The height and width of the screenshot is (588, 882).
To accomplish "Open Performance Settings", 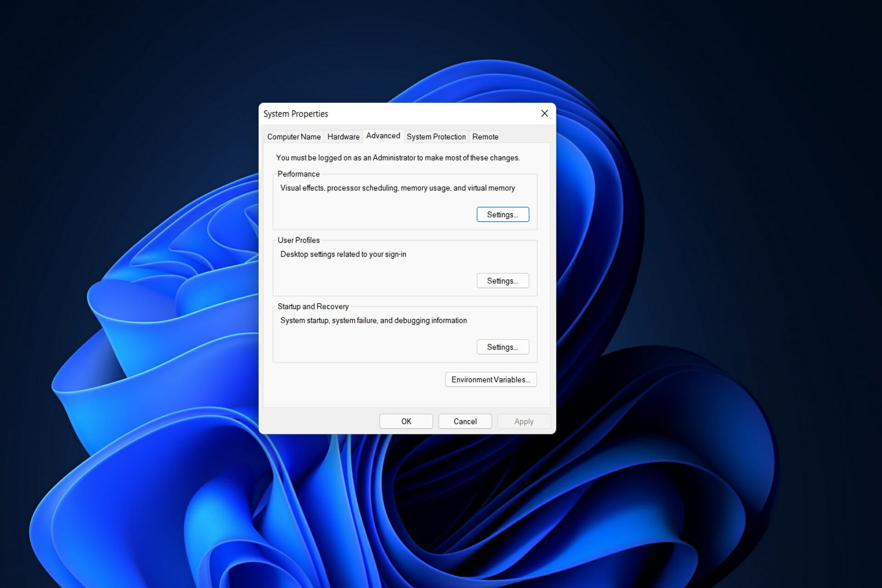I will (x=503, y=214).
